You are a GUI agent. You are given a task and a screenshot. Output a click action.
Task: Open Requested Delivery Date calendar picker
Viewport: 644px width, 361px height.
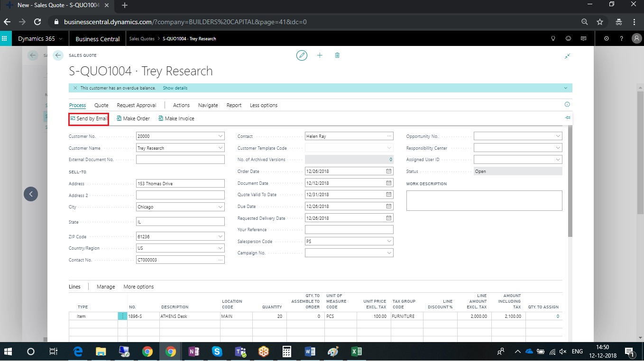(389, 218)
